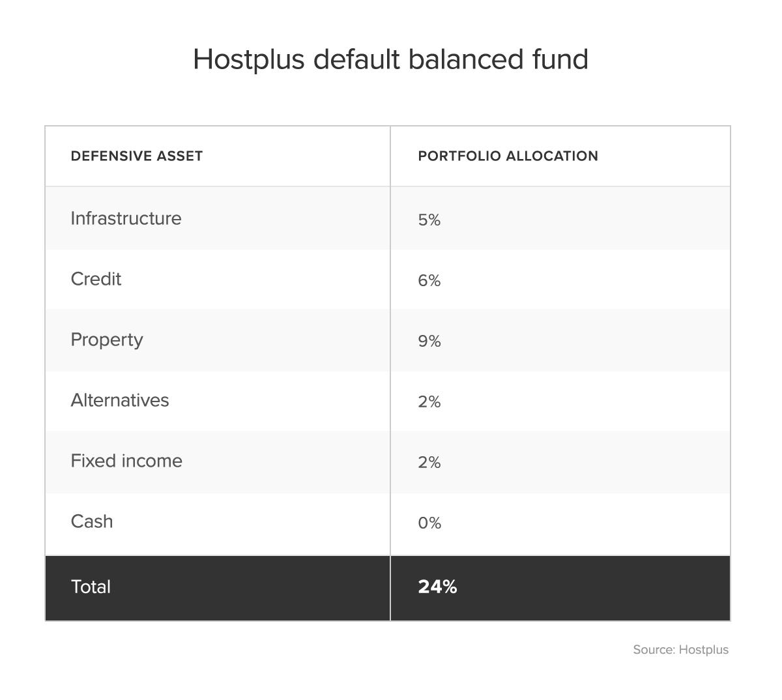Select the Fixed income row label
782x700 pixels.
[x=126, y=461]
